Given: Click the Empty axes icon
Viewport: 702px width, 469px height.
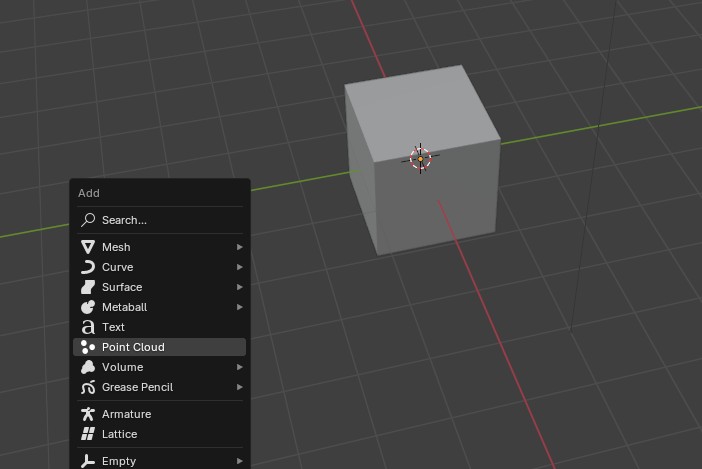Looking at the screenshot, I should 88,461.
